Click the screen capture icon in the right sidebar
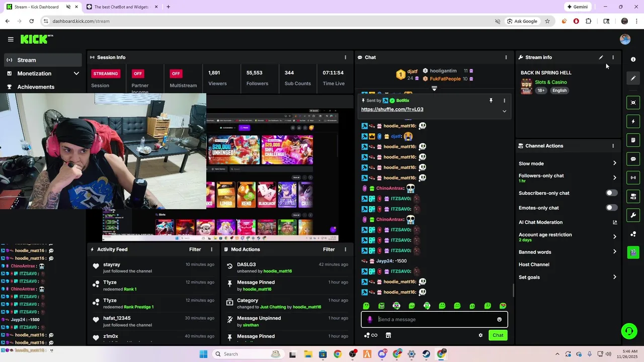 click(633, 103)
